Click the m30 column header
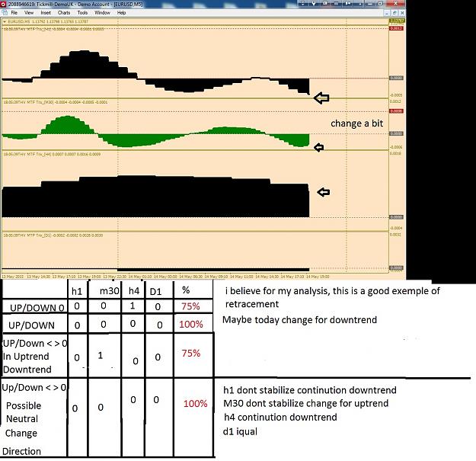476x461 pixels. [109, 291]
